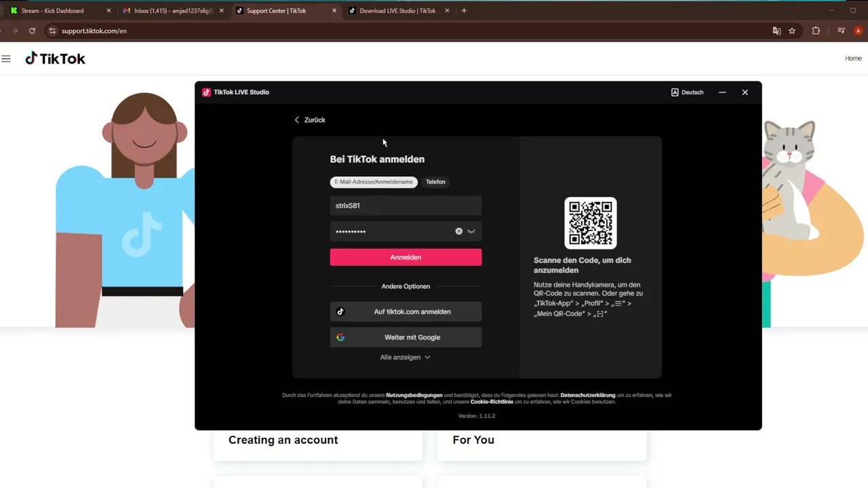Click the browser forward arrow
This screenshot has height=488, width=868.
click(x=14, y=30)
